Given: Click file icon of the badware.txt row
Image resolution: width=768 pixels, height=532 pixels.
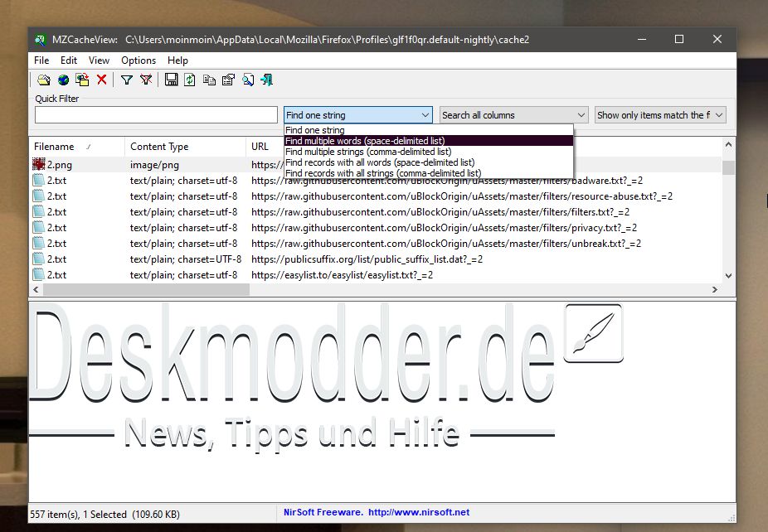Looking at the screenshot, I should tap(39, 180).
